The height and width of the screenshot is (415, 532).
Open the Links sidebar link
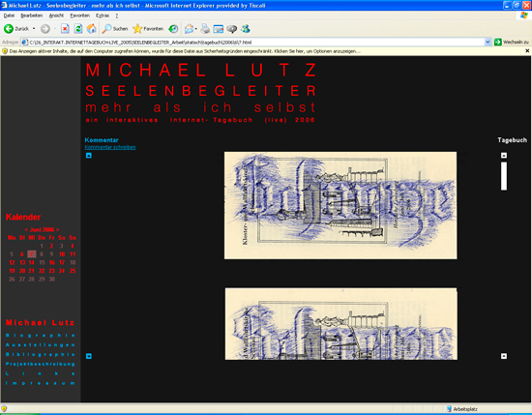click(x=40, y=373)
